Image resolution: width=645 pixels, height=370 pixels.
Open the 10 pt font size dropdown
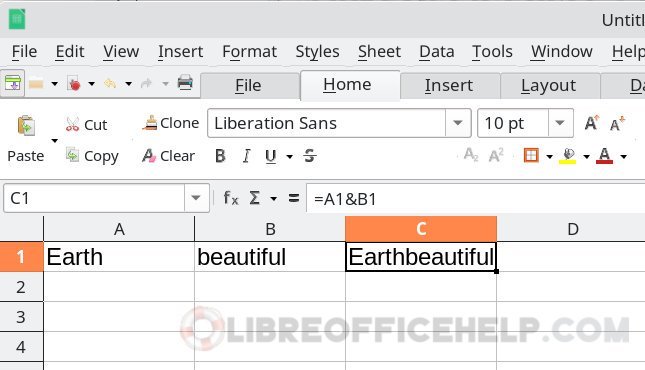coord(560,123)
